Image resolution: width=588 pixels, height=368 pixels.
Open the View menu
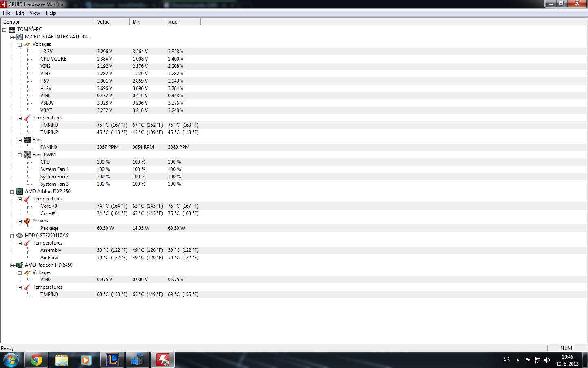pyautogui.click(x=35, y=13)
